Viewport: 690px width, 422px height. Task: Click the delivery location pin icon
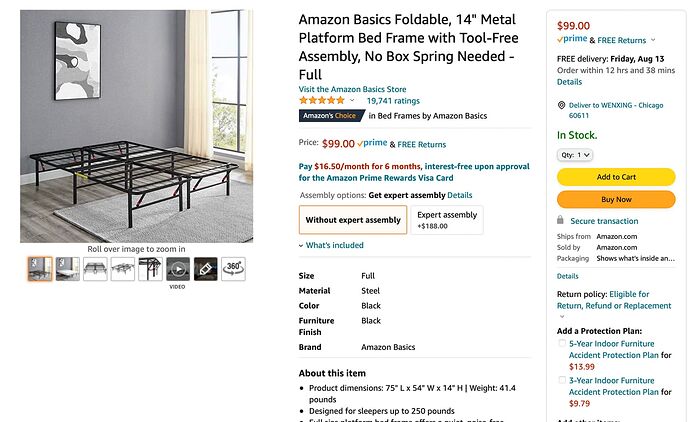click(561, 105)
